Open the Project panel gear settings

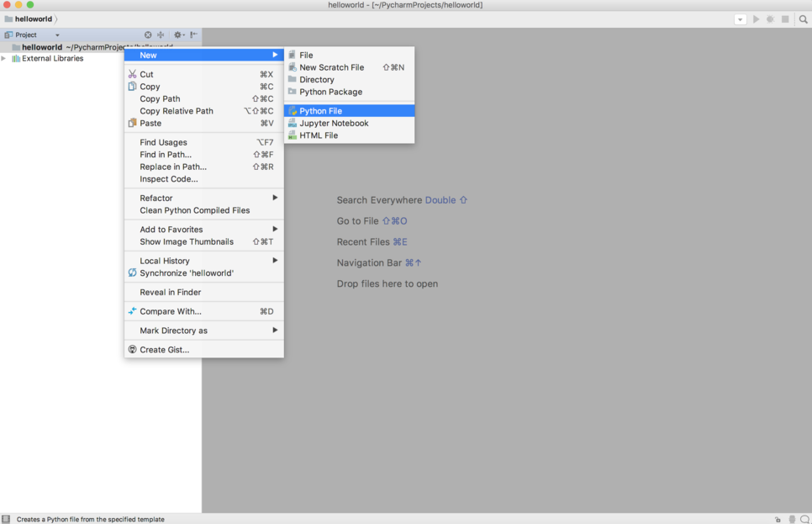point(179,34)
